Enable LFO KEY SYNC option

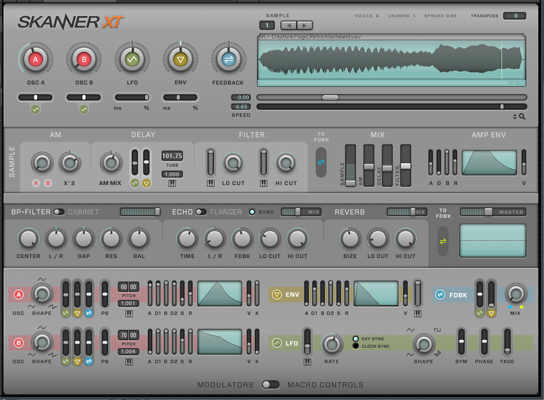pos(356,339)
